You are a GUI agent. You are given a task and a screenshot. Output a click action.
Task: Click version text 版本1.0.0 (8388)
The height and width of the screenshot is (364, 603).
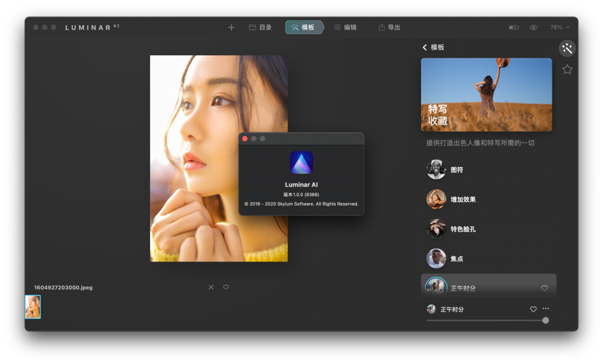click(x=301, y=194)
